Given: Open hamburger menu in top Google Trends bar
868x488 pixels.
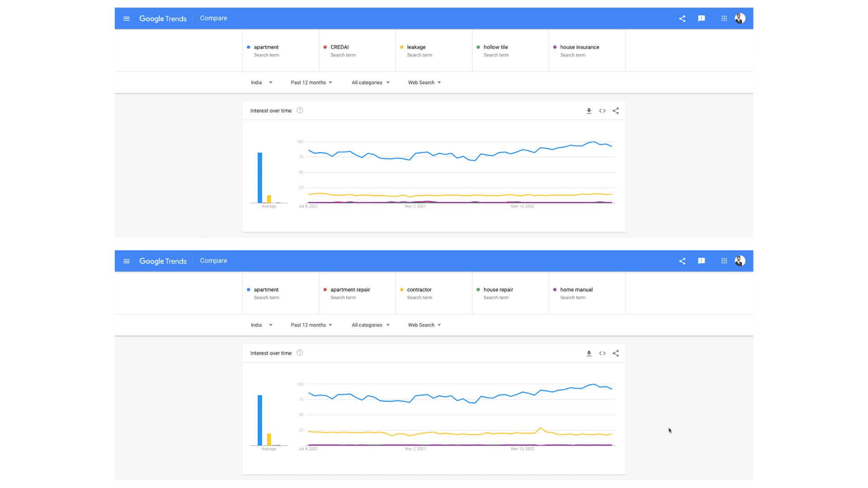Looking at the screenshot, I should point(127,19).
